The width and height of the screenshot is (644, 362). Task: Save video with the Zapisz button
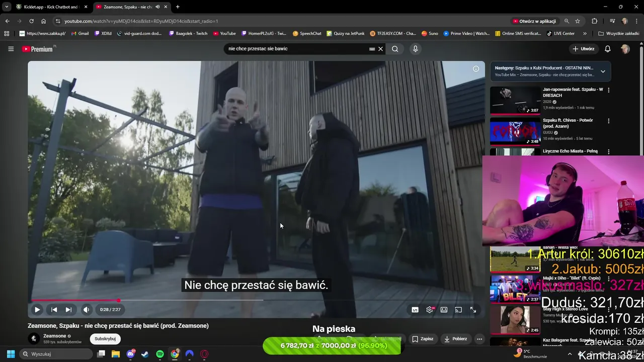423,339
